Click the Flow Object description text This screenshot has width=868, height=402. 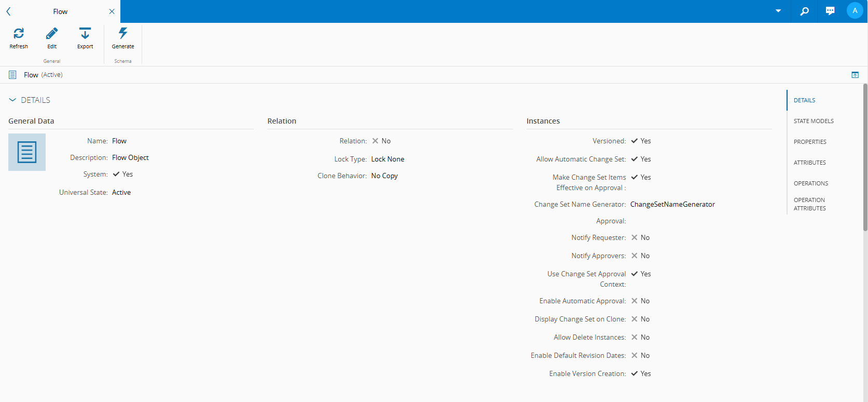click(130, 157)
